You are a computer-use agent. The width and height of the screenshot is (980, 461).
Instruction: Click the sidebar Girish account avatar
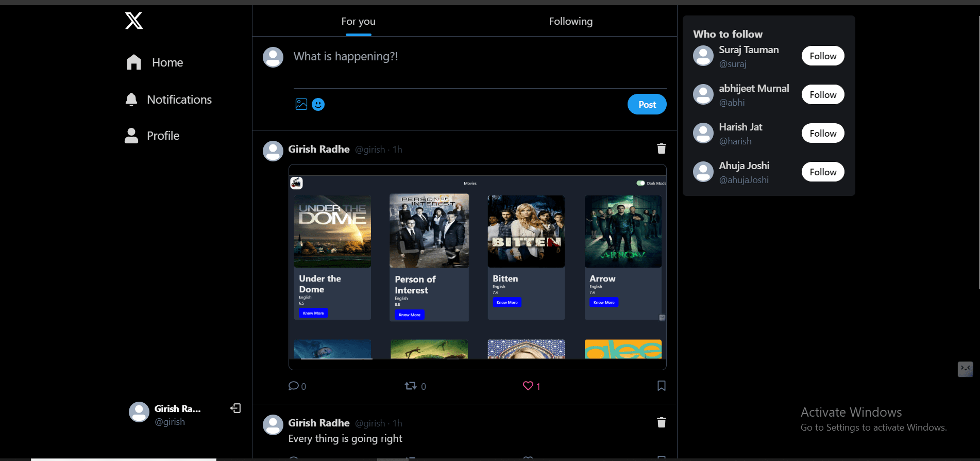click(x=139, y=412)
